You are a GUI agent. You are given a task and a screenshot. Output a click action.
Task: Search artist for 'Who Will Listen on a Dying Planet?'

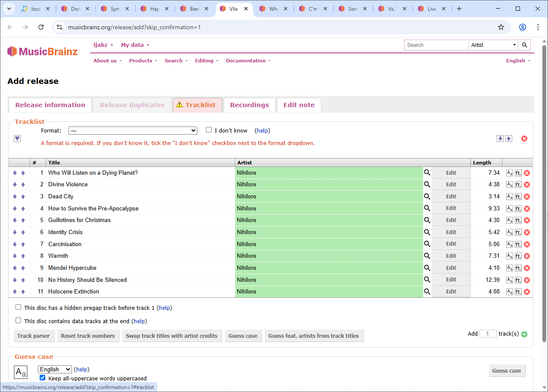[x=427, y=173]
